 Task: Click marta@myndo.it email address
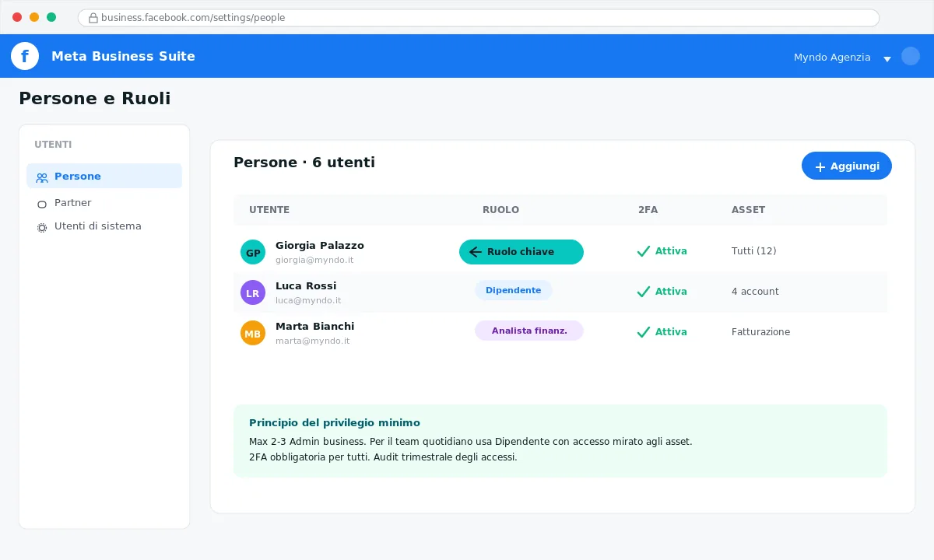click(312, 341)
